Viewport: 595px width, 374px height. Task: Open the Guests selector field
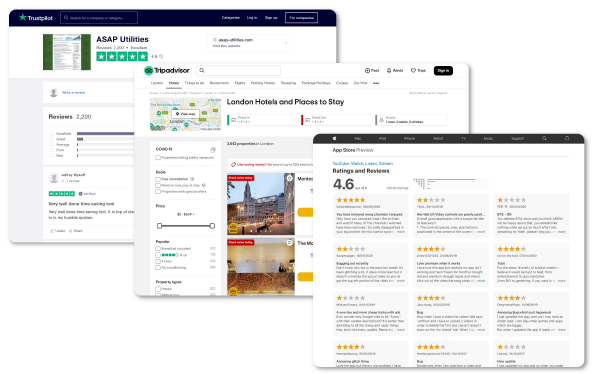click(x=411, y=120)
